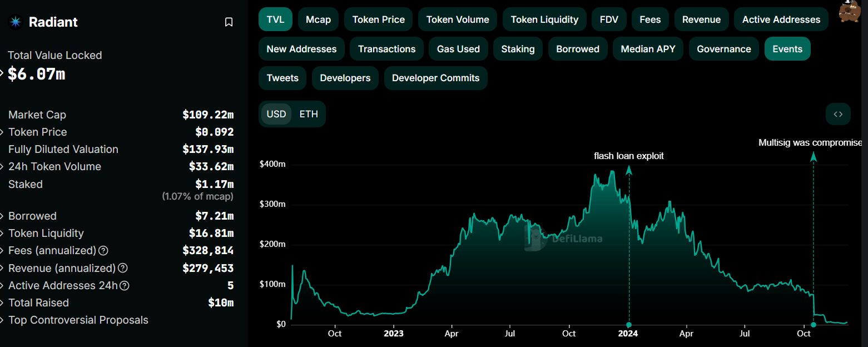
Task: Open the embed chart code icon
Action: tap(838, 114)
